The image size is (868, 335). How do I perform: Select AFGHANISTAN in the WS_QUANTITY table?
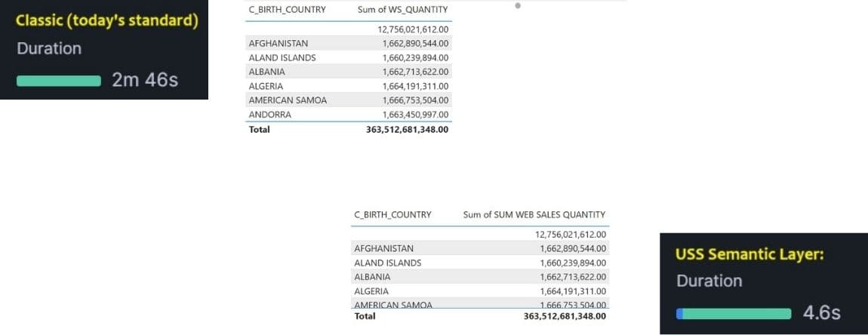(x=278, y=44)
